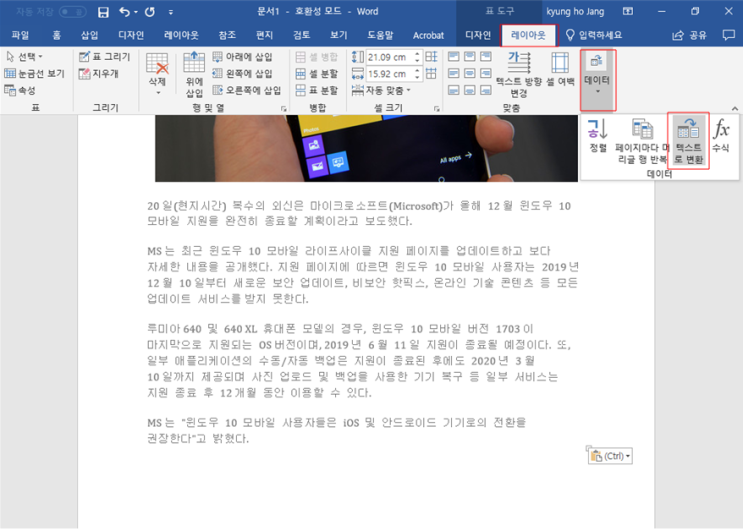Select align top right icon
The height and width of the screenshot is (531, 743).
(x=486, y=57)
